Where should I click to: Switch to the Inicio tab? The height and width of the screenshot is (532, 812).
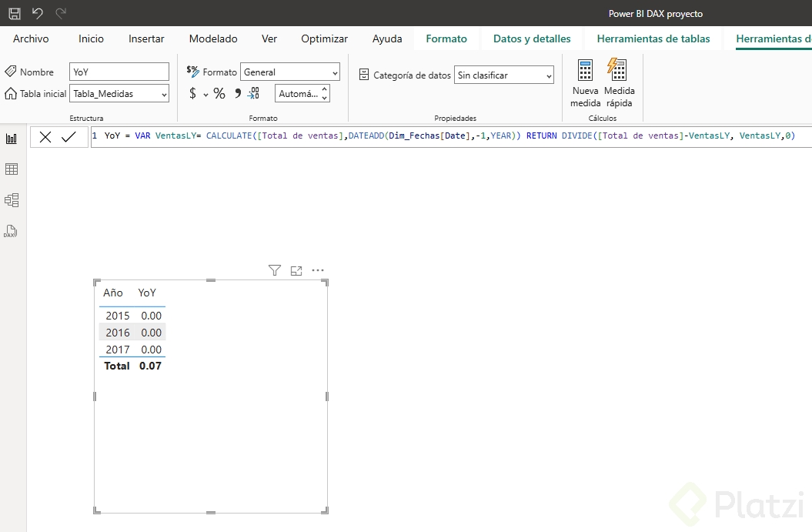click(x=91, y=38)
